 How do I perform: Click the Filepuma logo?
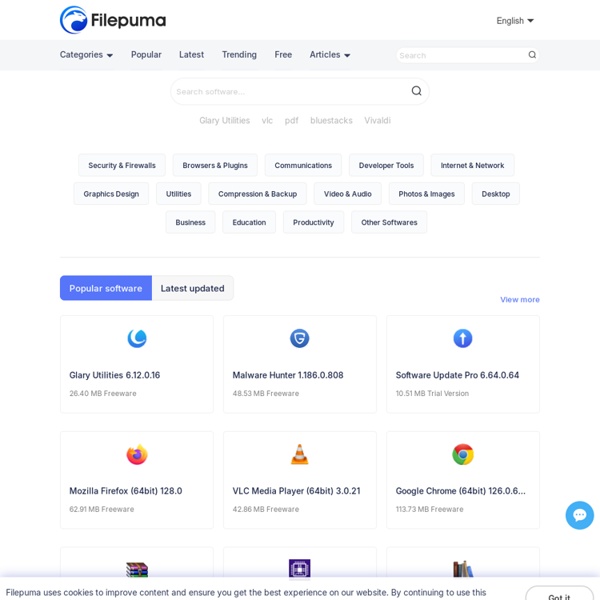coord(113,20)
